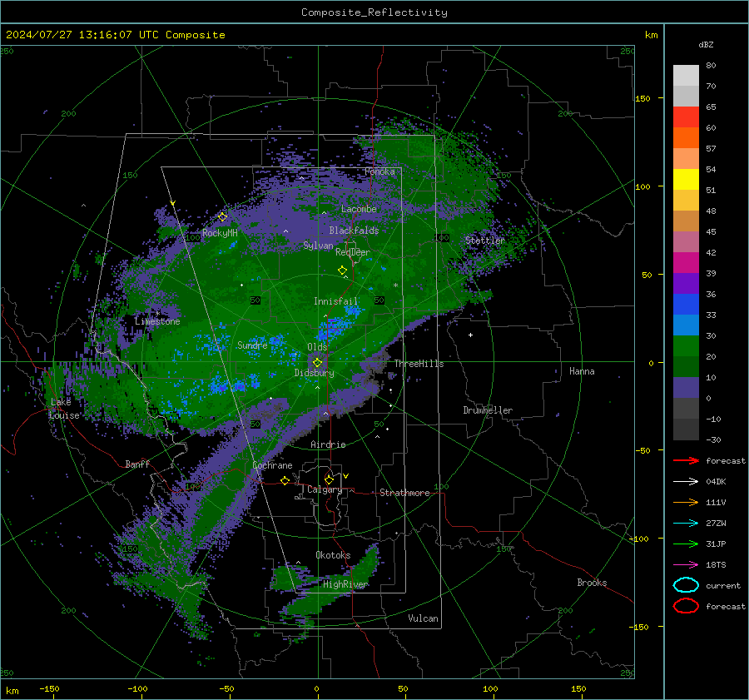The width and height of the screenshot is (749, 700).
Task: Click the Okotoks label
Action: point(333,555)
